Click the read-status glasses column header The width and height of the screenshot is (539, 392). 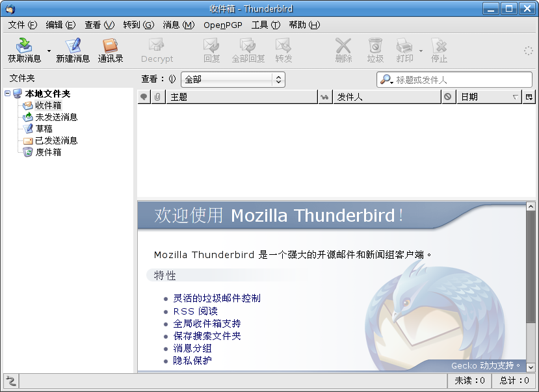[325, 97]
